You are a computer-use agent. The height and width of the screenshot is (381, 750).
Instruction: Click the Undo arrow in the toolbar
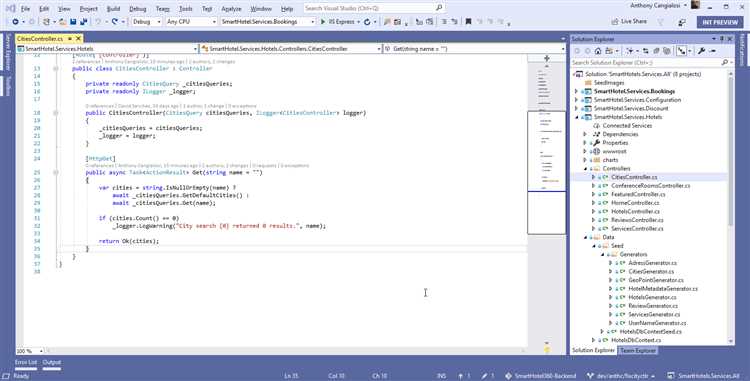pos(98,22)
